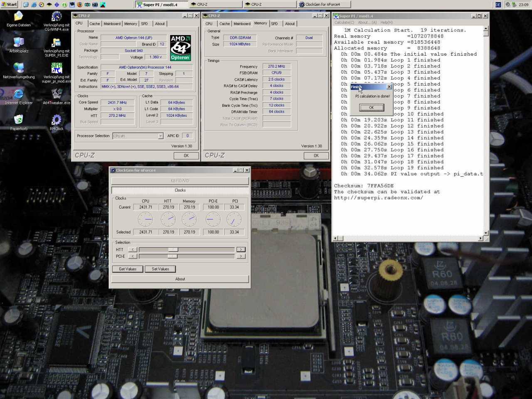Click the Start button
The height and width of the screenshot is (399, 532).
(x=9, y=5)
